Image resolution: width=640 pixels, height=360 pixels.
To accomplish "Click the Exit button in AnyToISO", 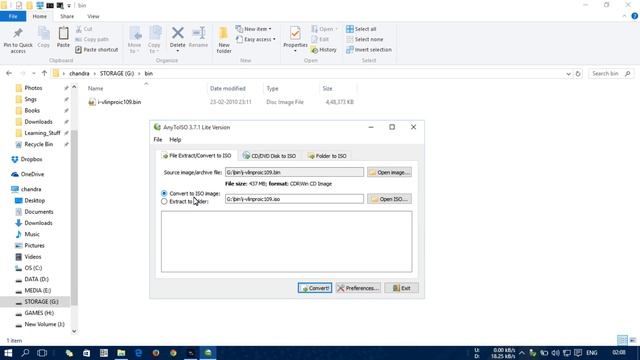I will [401, 288].
